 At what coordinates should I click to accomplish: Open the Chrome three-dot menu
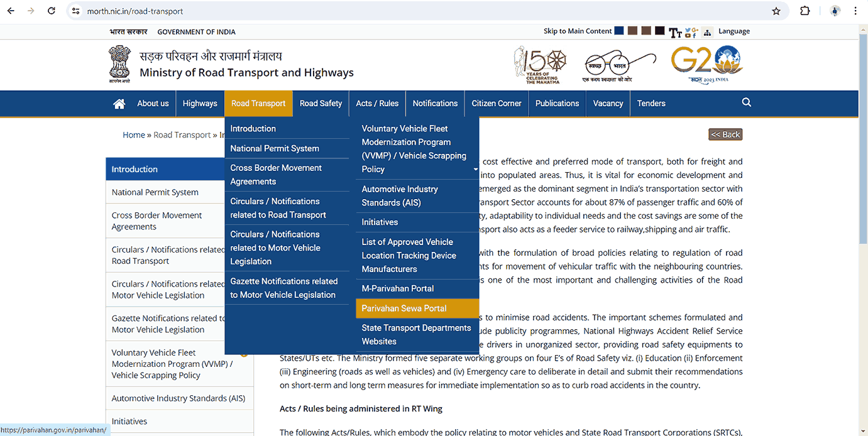(855, 11)
